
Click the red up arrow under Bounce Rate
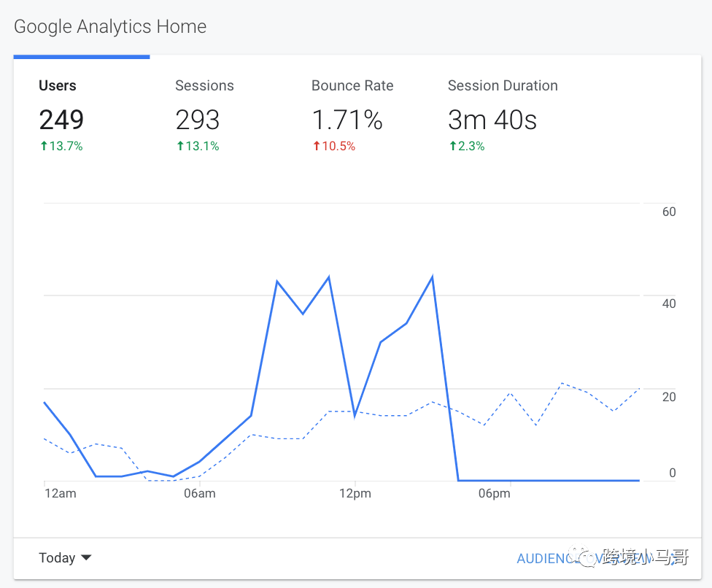[316, 147]
